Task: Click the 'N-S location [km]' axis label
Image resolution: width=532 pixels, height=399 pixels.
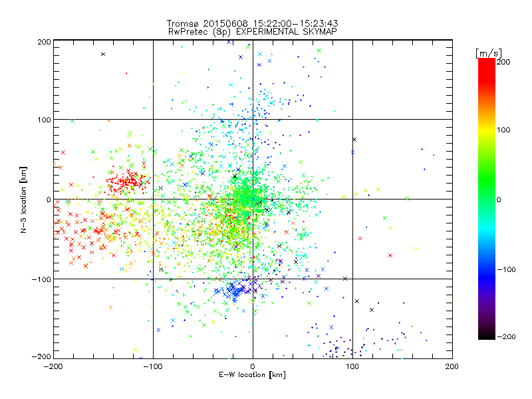Action: click(23, 199)
